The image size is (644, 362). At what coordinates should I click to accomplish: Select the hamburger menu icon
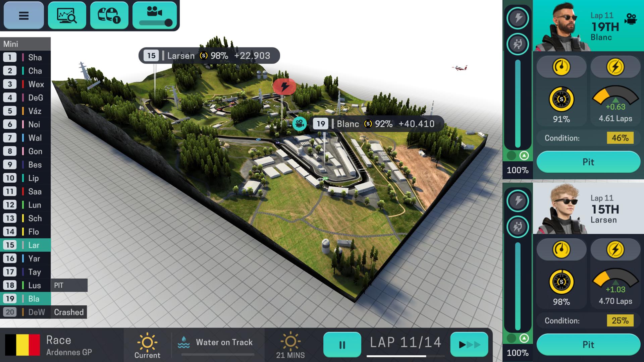[24, 15]
